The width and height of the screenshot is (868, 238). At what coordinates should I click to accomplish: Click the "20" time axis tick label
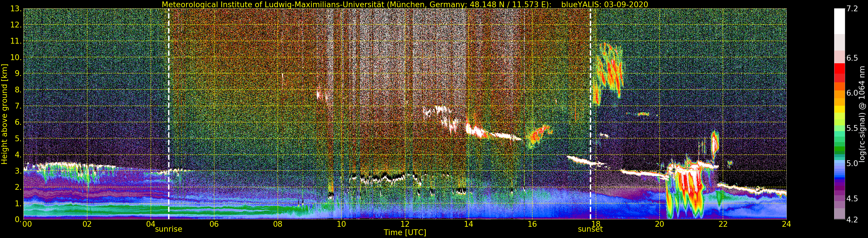pos(659,224)
